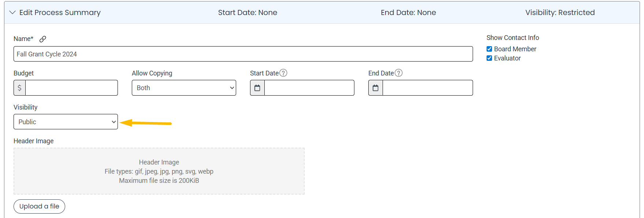Click the link icon beside Name label
This screenshot has height=218, width=644.
(43, 38)
